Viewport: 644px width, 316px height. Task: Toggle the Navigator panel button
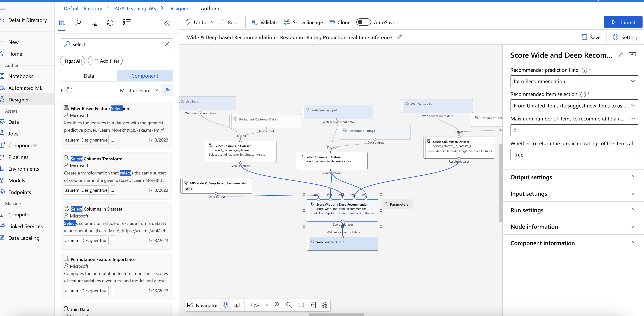click(x=202, y=305)
